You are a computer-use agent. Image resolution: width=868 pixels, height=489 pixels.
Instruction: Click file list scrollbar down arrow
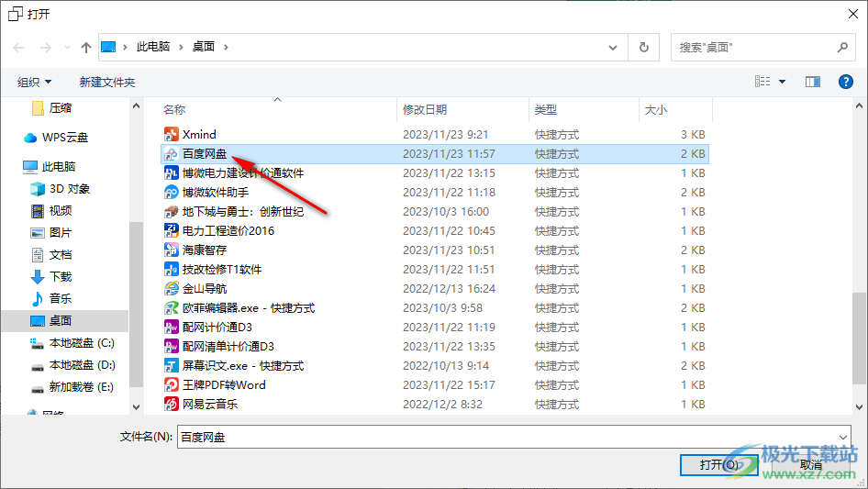[859, 407]
